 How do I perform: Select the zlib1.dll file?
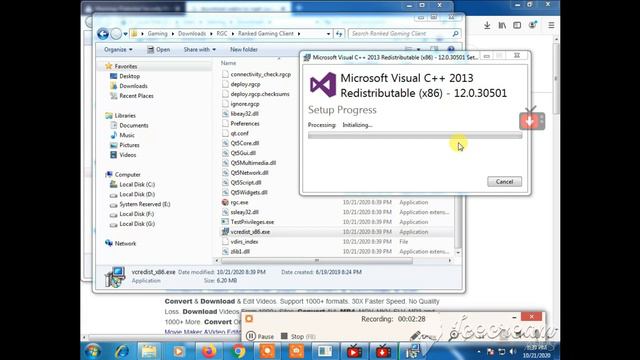tap(240, 251)
